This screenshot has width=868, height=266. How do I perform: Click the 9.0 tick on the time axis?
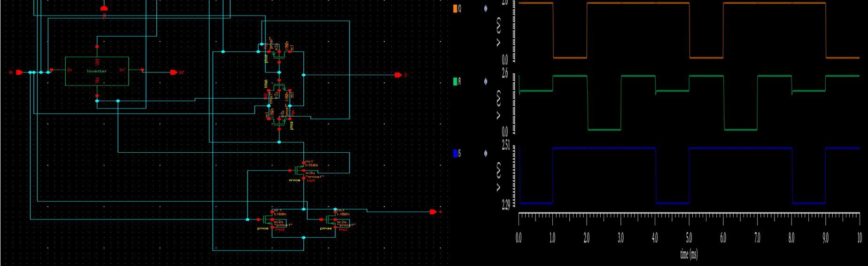(826, 238)
